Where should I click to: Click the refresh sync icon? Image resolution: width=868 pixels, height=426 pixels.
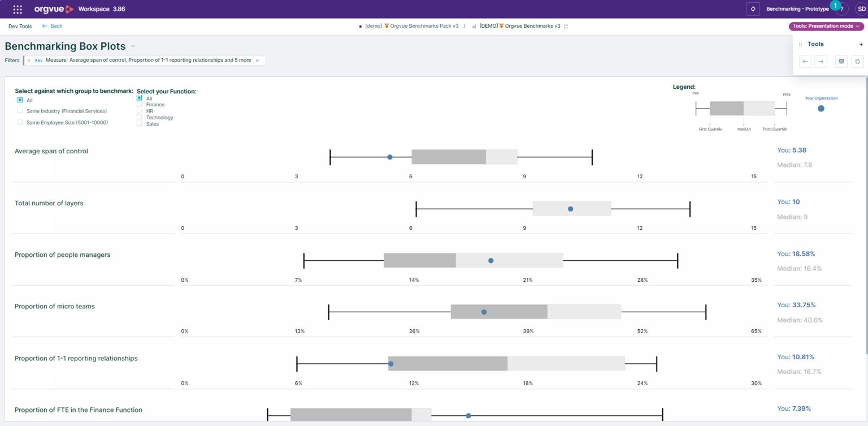753,9
